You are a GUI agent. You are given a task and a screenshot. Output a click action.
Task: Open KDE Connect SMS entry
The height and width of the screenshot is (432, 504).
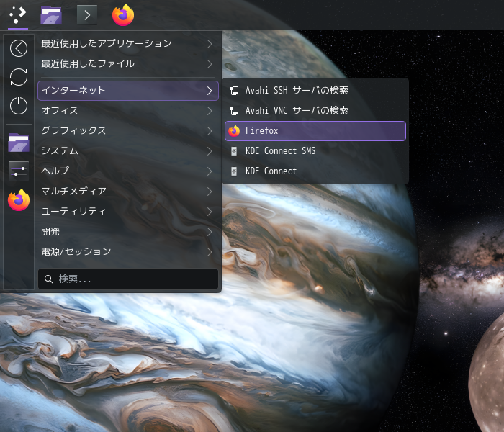click(315, 150)
